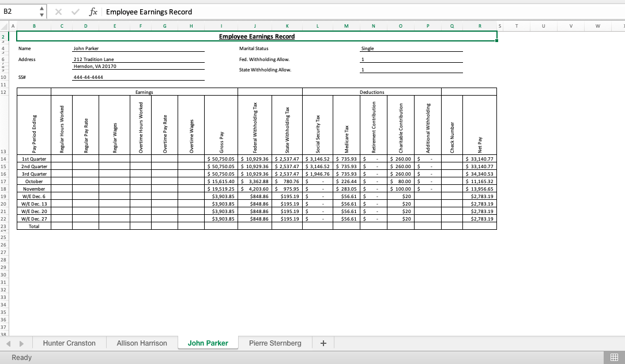This screenshot has width=625, height=364.
Task: Click the right sheet navigation arrow
Action: (21, 343)
